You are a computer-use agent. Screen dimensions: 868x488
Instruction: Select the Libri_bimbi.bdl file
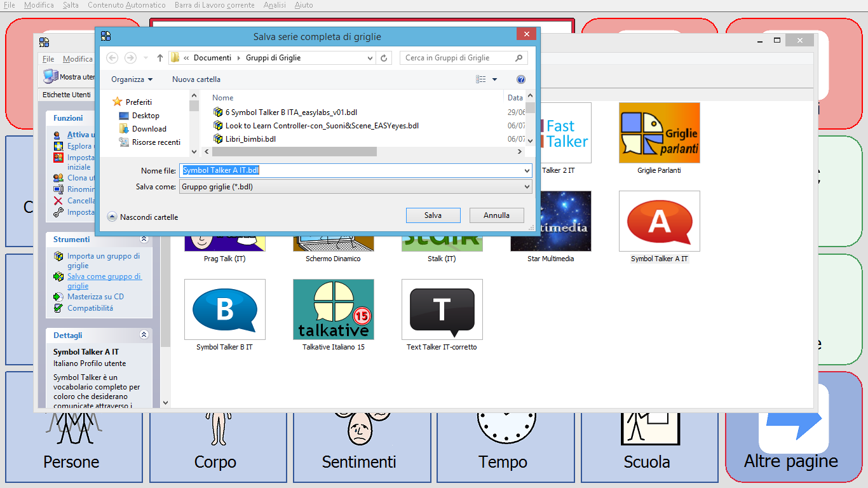[245, 139]
